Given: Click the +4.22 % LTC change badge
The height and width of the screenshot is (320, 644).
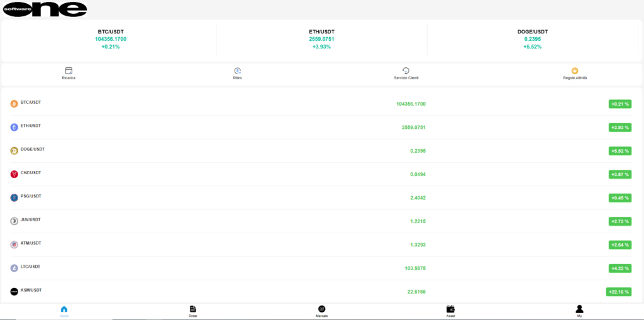Looking at the screenshot, I should (x=619, y=268).
